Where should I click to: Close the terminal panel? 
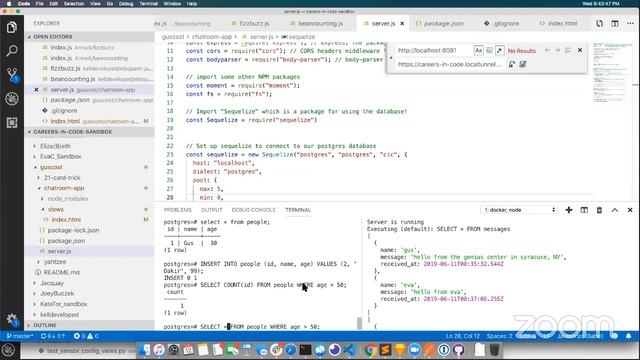pyautogui.click(x=630, y=210)
